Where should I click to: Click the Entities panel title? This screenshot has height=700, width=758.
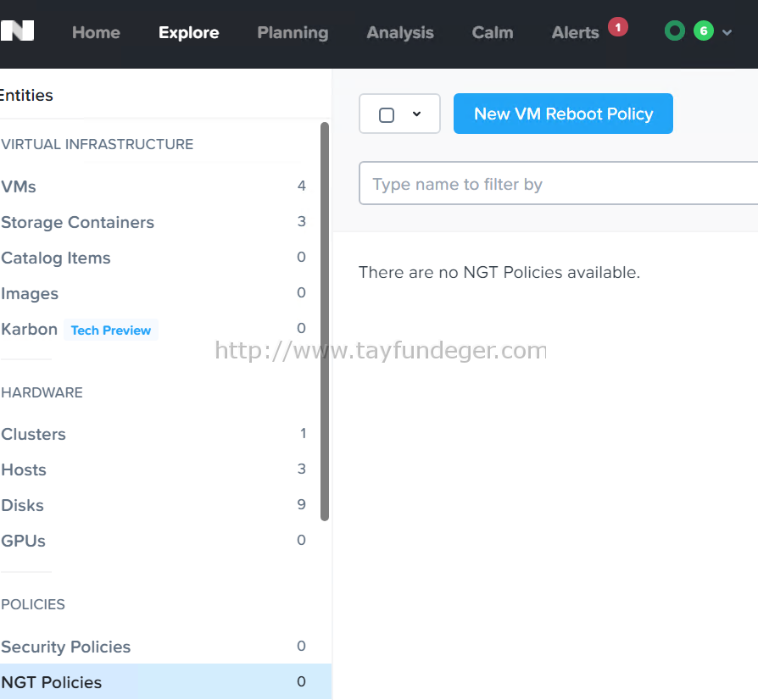coord(26,95)
